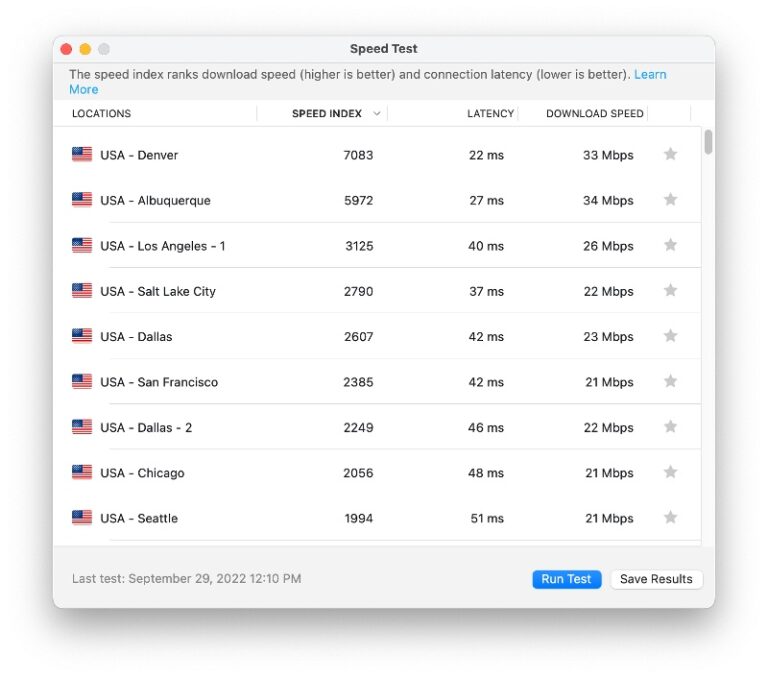Click the Speed Index sort chevron
The image size is (768, 678).
[x=377, y=114]
